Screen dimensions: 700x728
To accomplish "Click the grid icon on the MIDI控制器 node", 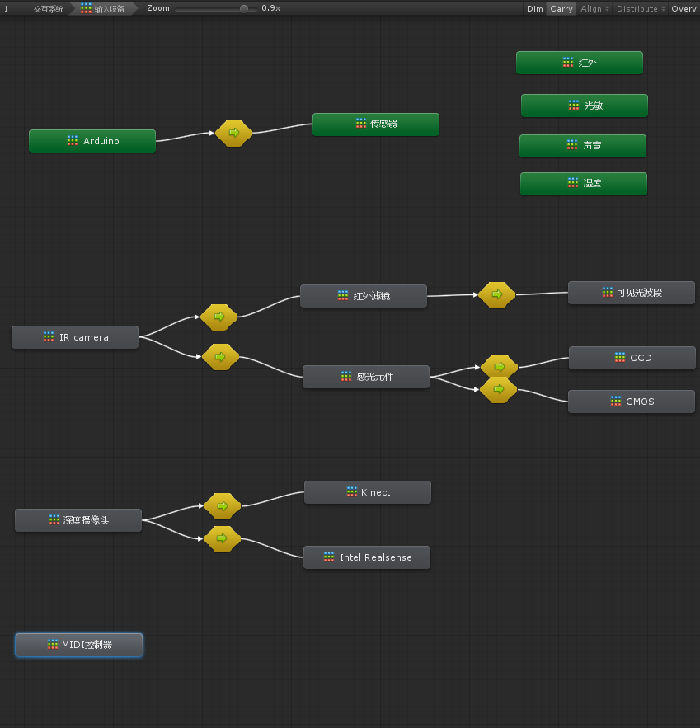I will (53, 644).
